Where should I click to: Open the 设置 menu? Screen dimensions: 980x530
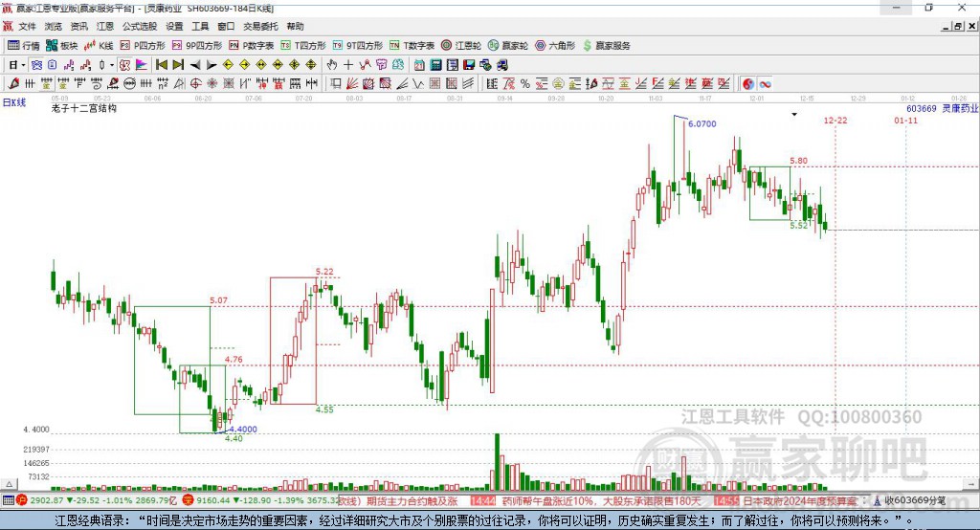(174, 26)
